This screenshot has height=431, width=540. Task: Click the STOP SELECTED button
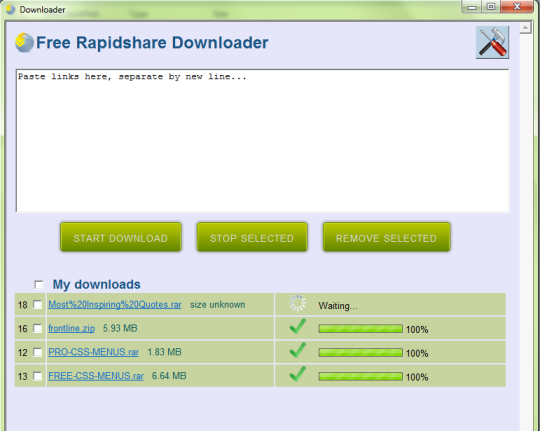[x=252, y=237]
